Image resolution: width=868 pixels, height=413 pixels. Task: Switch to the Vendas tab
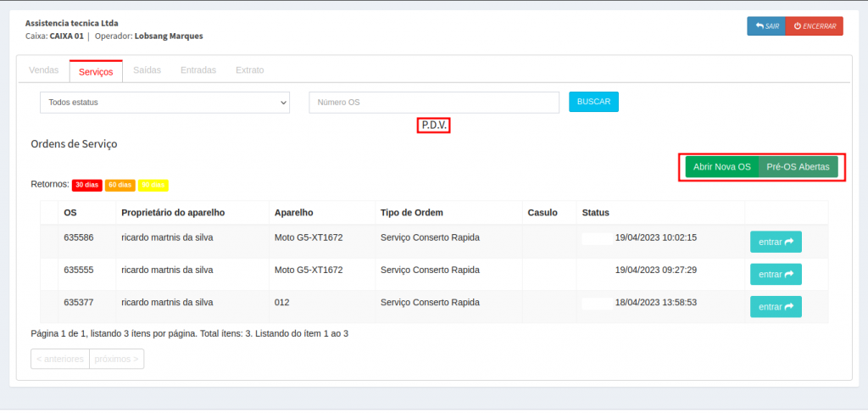43,70
